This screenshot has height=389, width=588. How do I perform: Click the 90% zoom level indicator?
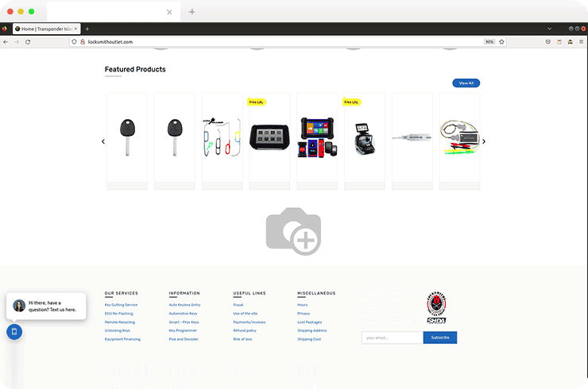(489, 41)
